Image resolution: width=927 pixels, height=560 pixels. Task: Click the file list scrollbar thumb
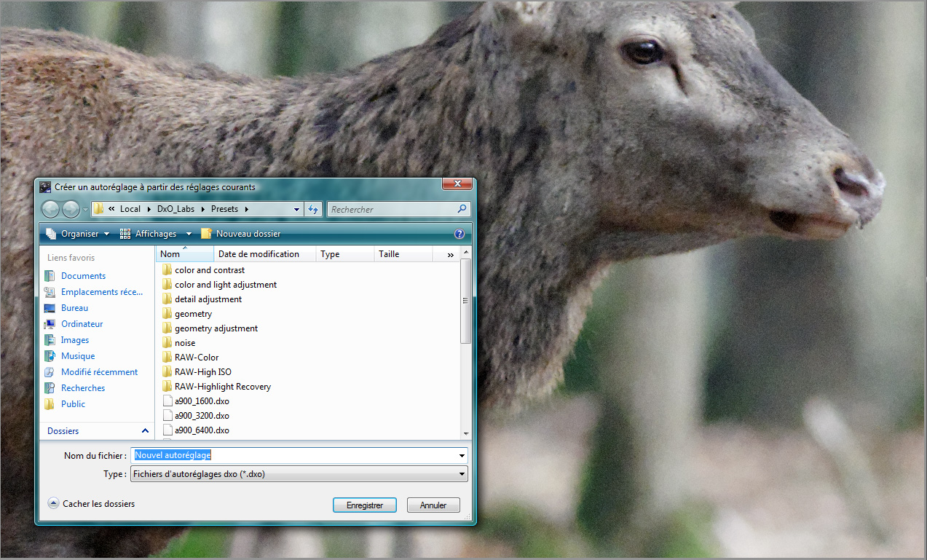tap(466, 301)
